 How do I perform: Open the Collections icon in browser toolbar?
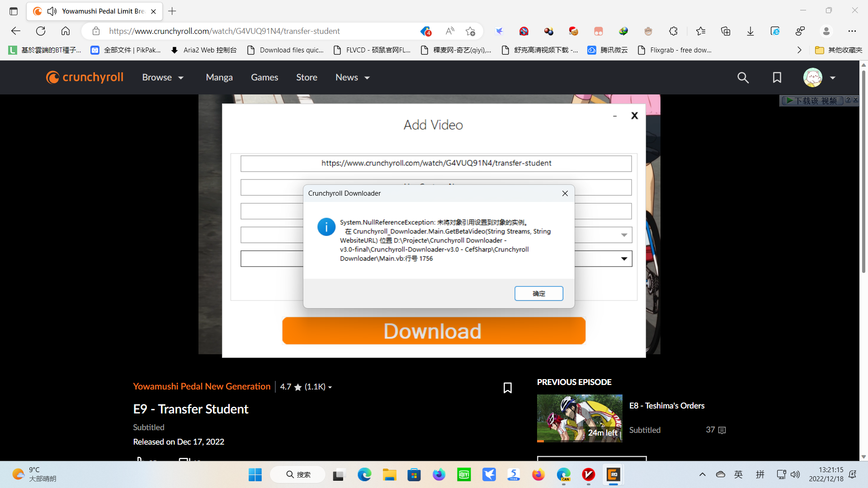click(x=726, y=31)
